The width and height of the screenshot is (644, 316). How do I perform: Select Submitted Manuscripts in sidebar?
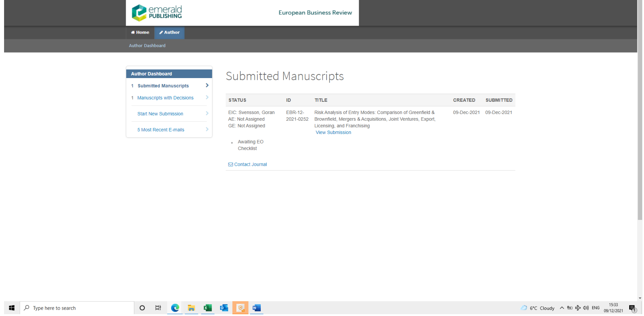[163, 86]
